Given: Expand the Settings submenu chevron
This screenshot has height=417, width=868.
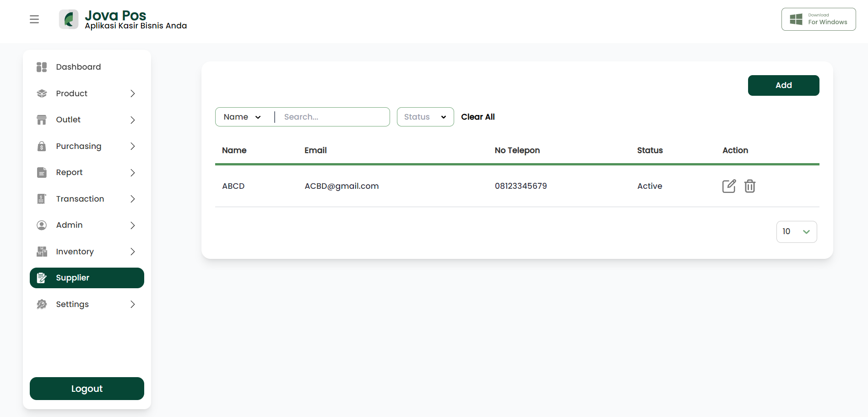Looking at the screenshot, I should tap(133, 304).
